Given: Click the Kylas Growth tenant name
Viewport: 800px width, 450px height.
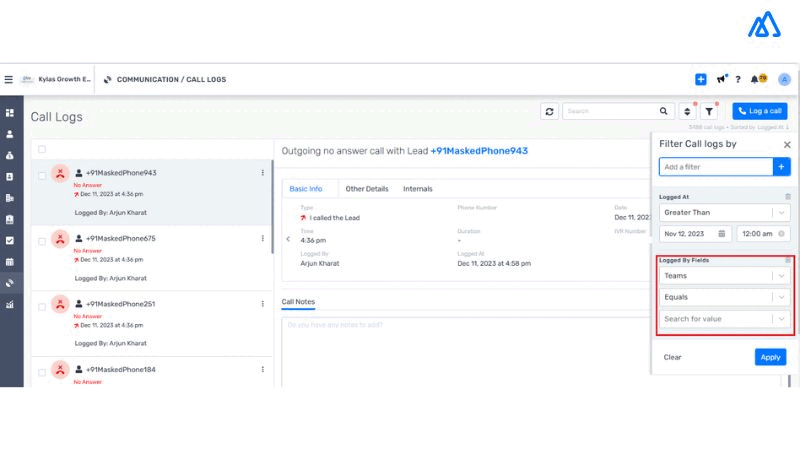Looking at the screenshot, I should [64, 79].
